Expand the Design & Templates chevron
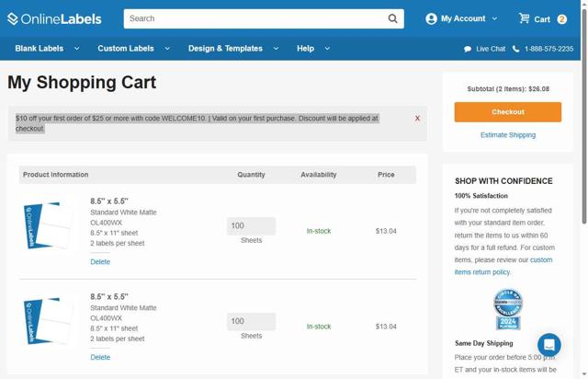The image size is (588, 379). pyautogui.click(x=276, y=49)
